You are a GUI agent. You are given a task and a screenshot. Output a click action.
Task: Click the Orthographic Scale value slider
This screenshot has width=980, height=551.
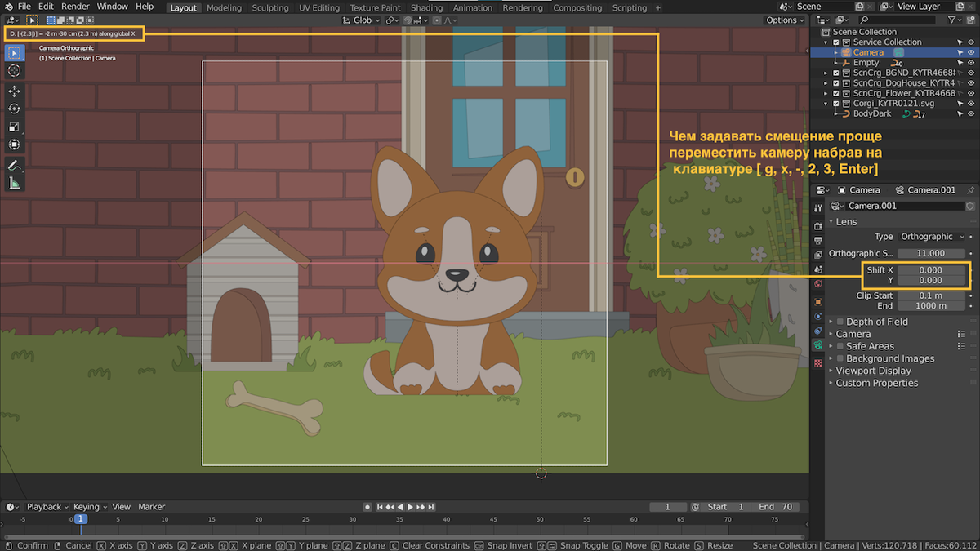pyautogui.click(x=930, y=253)
